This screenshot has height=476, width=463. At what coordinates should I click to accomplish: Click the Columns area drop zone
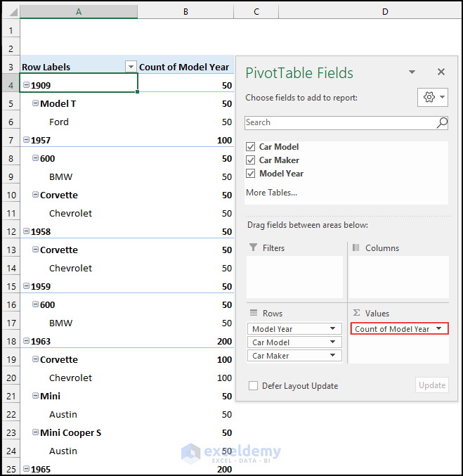(398, 277)
